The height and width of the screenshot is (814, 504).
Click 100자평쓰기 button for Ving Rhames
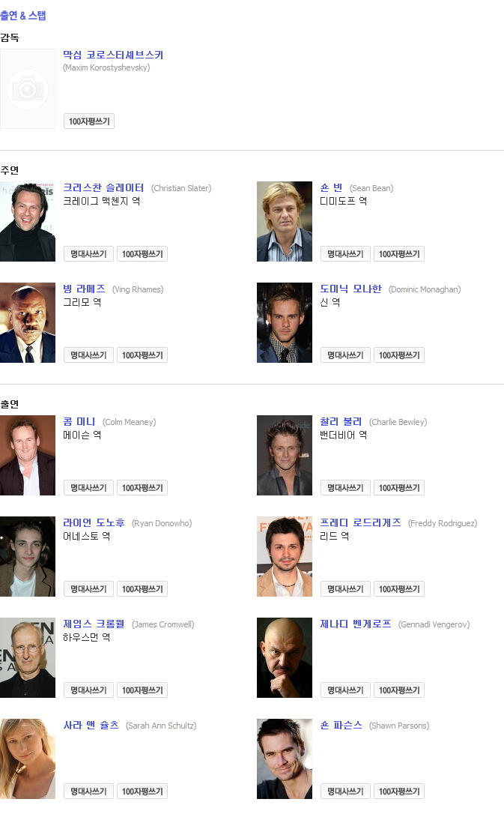(x=142, y=355)
